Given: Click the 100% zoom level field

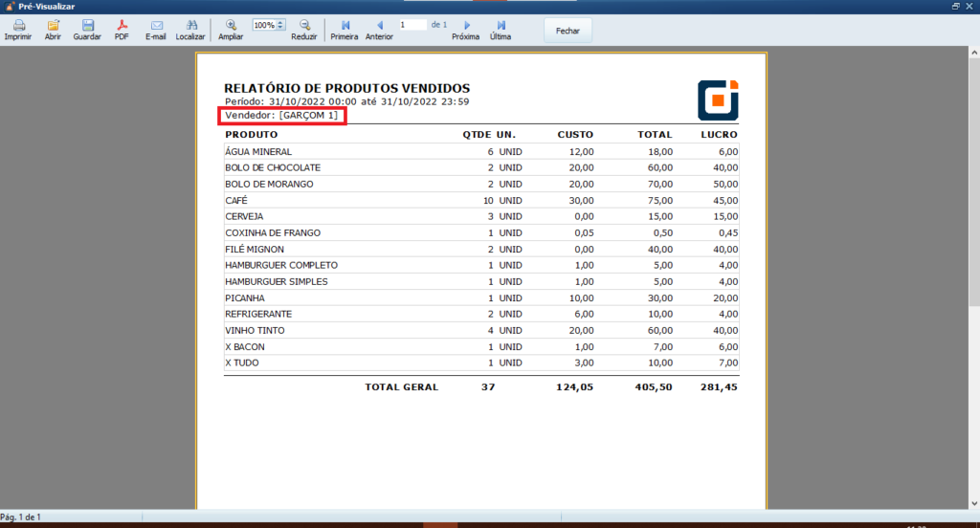Looking at the screenshot, I should click(x=264, y=25).
